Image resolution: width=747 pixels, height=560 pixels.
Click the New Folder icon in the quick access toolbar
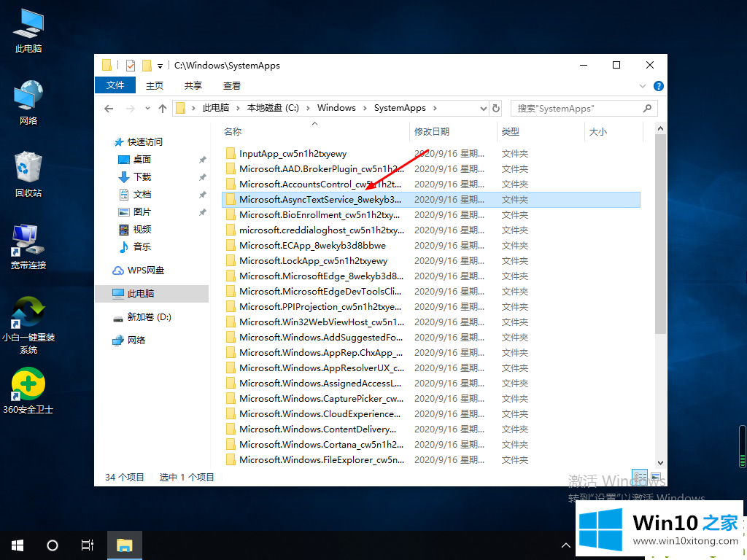point(147,66)
